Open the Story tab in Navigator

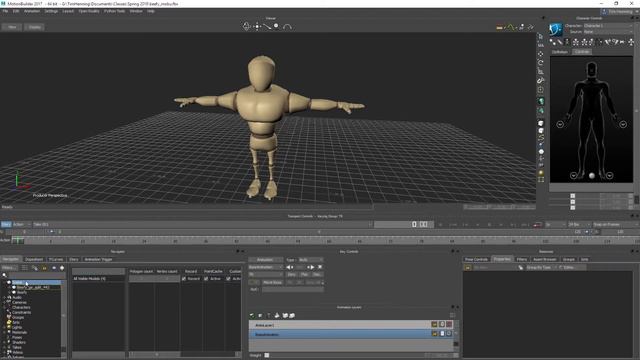(73, 259)
